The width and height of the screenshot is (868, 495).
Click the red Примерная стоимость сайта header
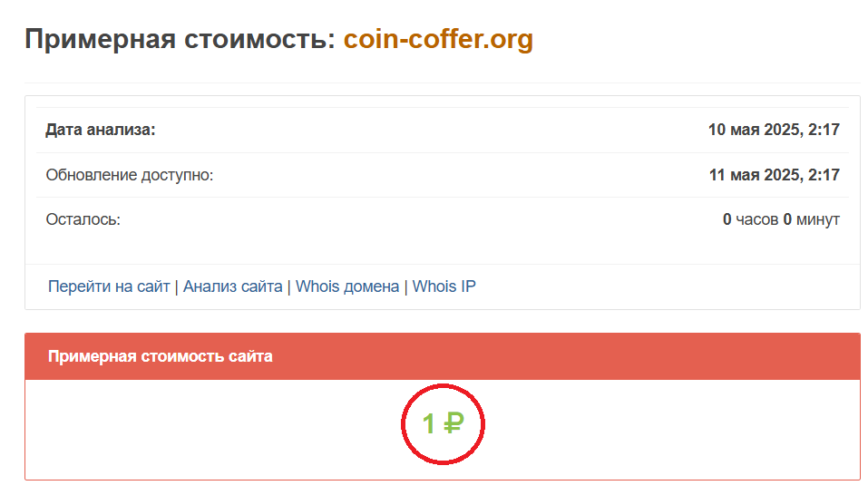(160, 356)
